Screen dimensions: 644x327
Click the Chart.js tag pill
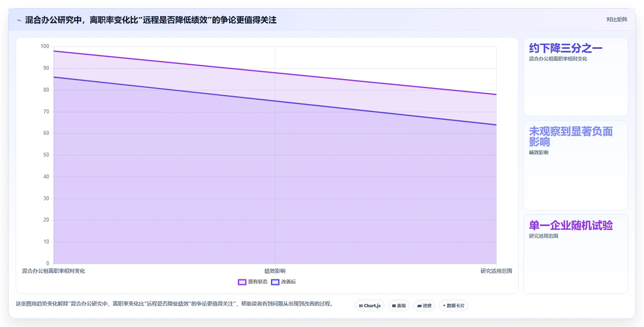click(370, 306)
